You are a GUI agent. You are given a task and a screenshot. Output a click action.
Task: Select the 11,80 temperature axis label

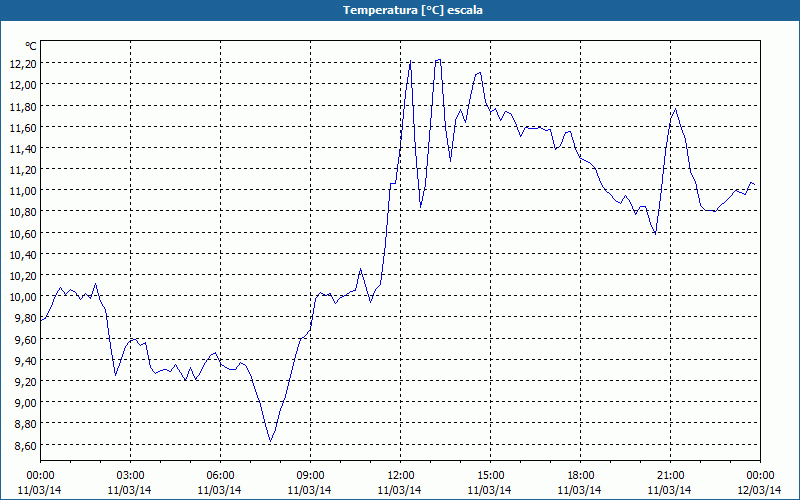tap(23, 106)
